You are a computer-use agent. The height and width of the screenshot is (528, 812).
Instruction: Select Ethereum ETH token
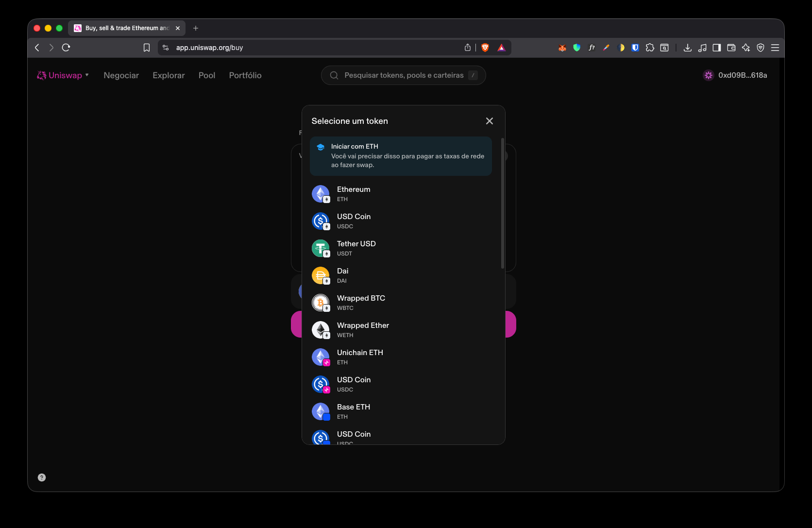401,194
